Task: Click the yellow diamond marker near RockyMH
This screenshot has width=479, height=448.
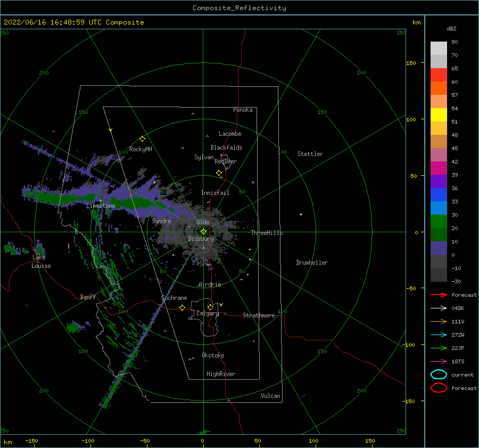Action: 142,139
